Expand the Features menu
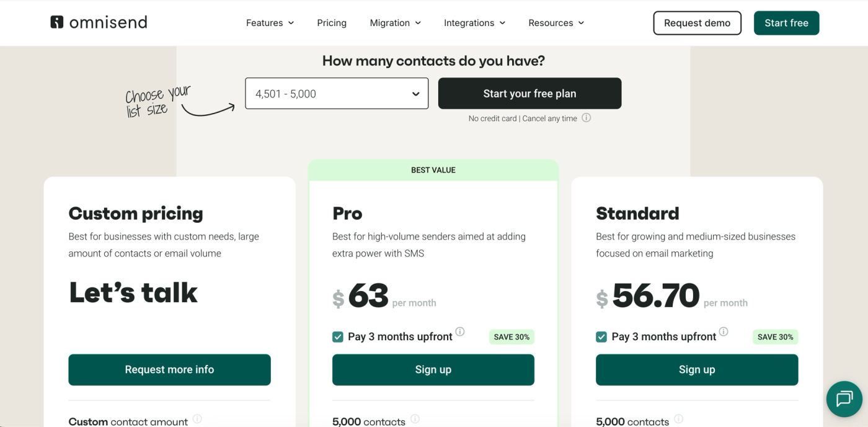Viewport: 868px width, 427px height. [x=270, y=23]
